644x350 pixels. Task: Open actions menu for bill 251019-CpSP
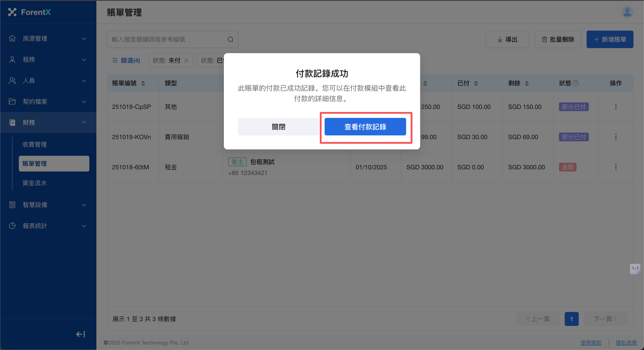coord(616,107)
